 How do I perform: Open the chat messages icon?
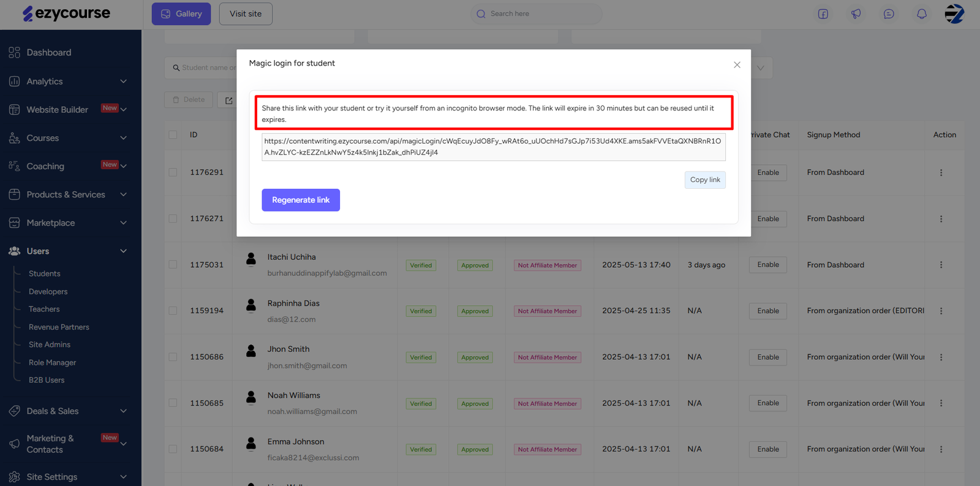click(x=888, y=13)
